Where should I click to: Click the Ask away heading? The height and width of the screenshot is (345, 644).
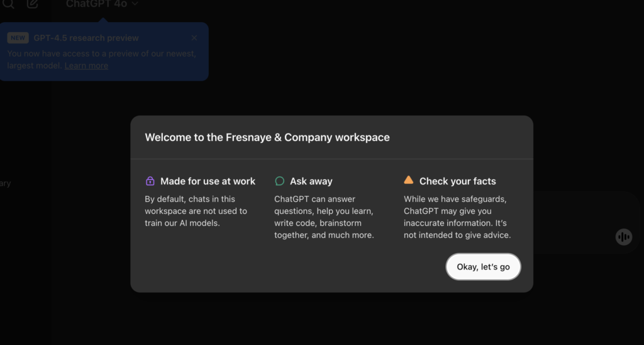[x=311, y=181]
